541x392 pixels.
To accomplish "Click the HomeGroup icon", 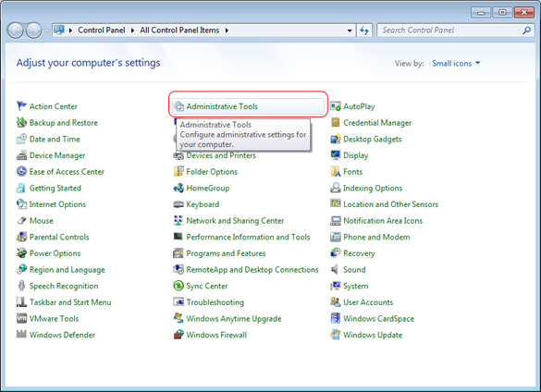I will pos(178,188).
